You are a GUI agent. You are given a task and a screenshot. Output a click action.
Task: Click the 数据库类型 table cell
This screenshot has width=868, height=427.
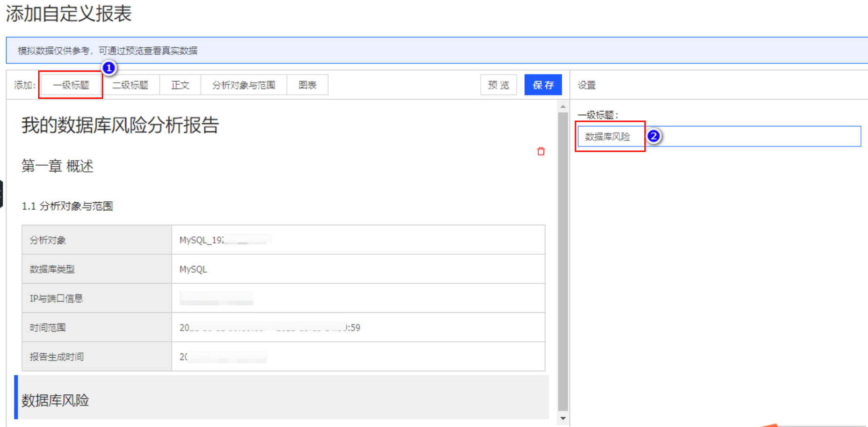coord(97,269)
